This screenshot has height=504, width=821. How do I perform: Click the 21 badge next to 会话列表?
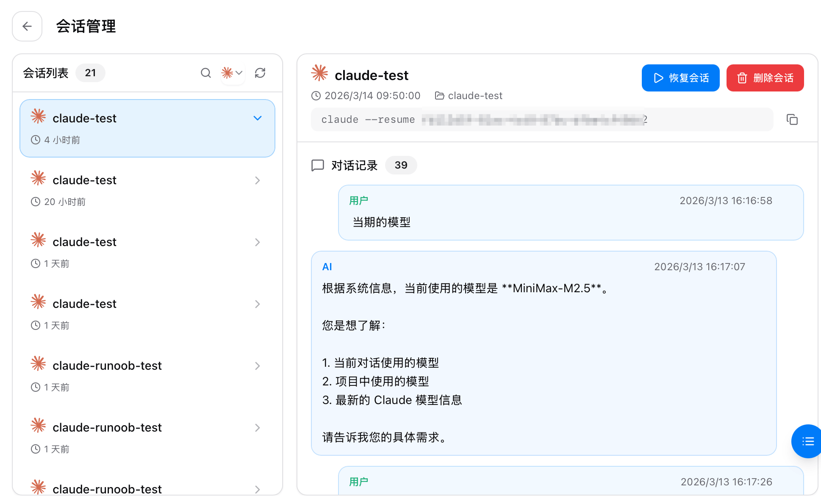coord(90,73)
